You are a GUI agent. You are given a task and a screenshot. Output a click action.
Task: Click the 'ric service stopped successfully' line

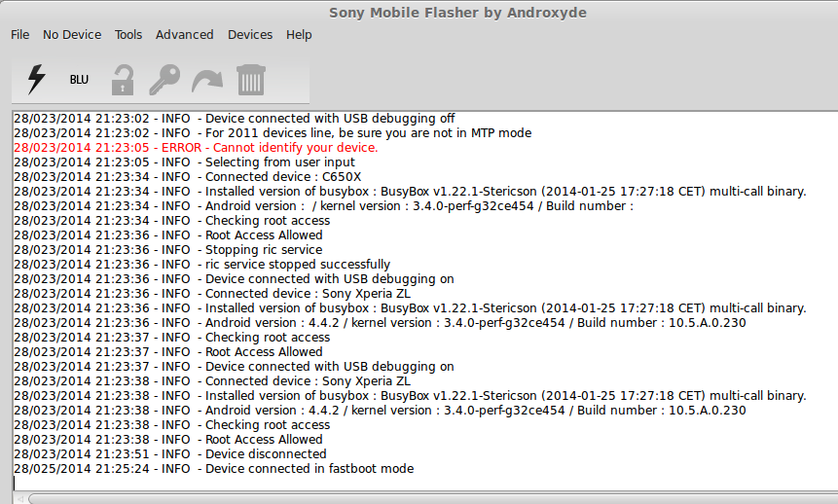(x=201, y=265)
